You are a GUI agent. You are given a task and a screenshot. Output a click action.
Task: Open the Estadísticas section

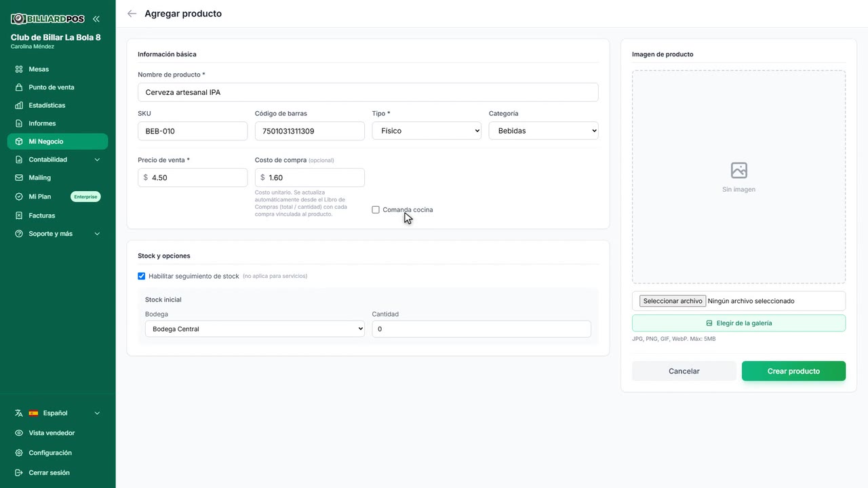(58, 106)
